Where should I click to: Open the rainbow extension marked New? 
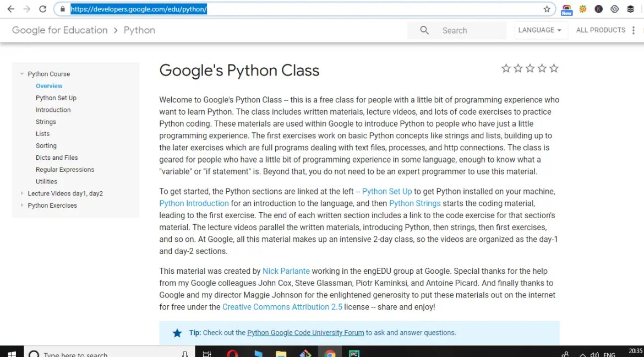567,10
